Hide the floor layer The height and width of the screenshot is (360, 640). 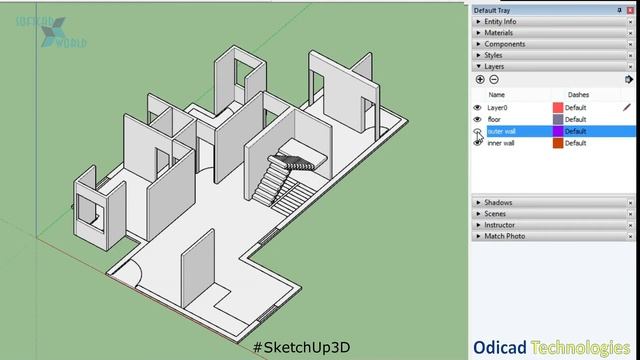477,119
